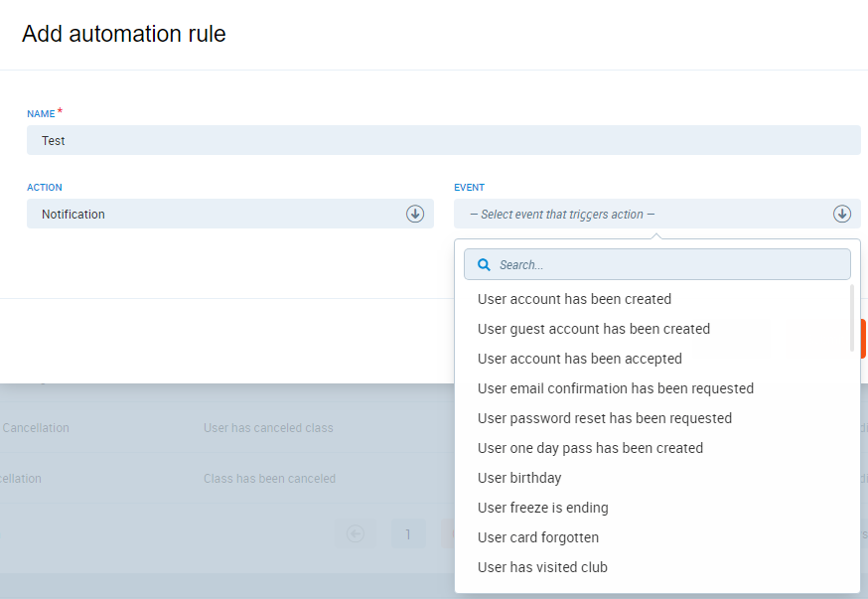Click the event list scrollbar
Image resolution: width=868 pixels, height=599 pixels.
pos(851,318)
